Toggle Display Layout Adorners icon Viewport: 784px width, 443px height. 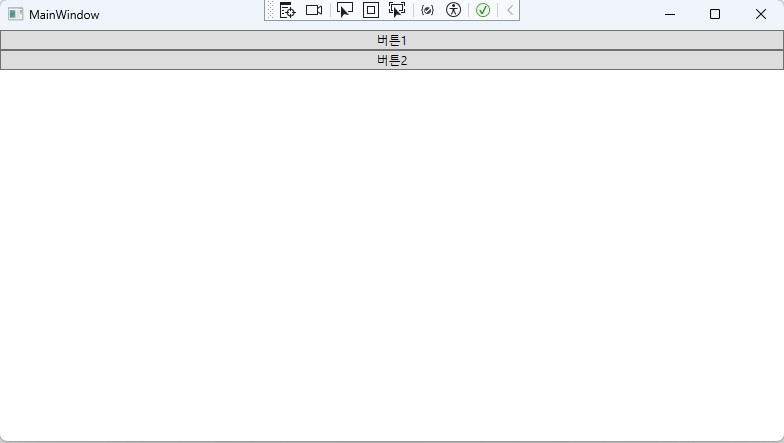371,10
